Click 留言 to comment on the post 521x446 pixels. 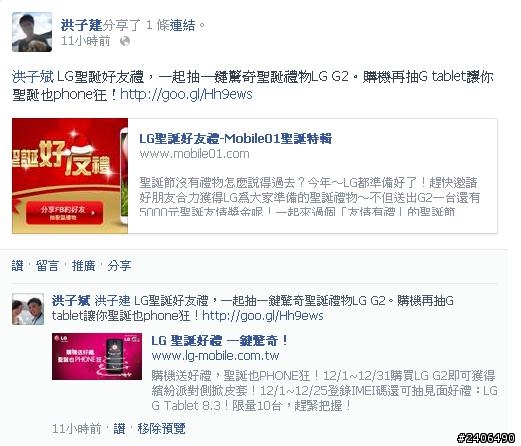(x=47, y=266)
